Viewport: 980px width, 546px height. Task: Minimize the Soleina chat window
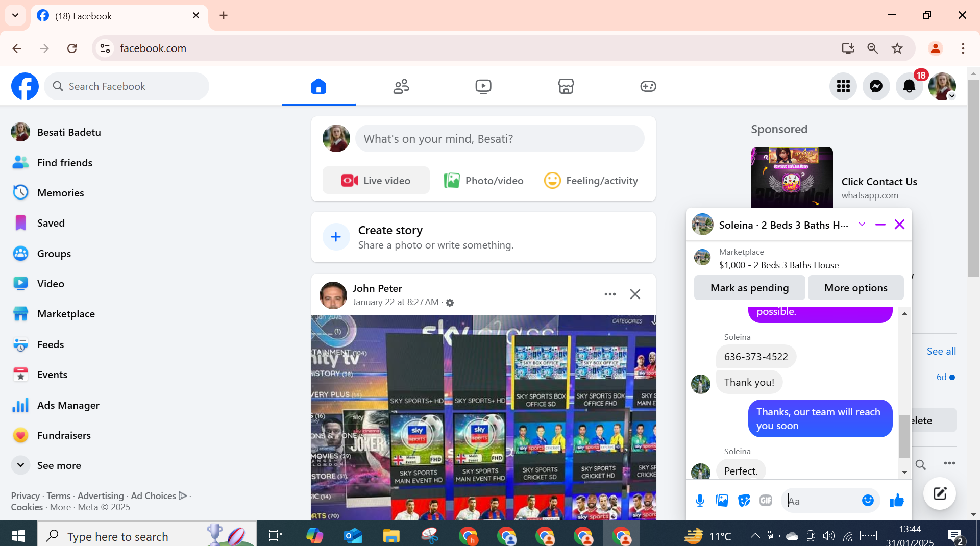[x=880, y=225]
